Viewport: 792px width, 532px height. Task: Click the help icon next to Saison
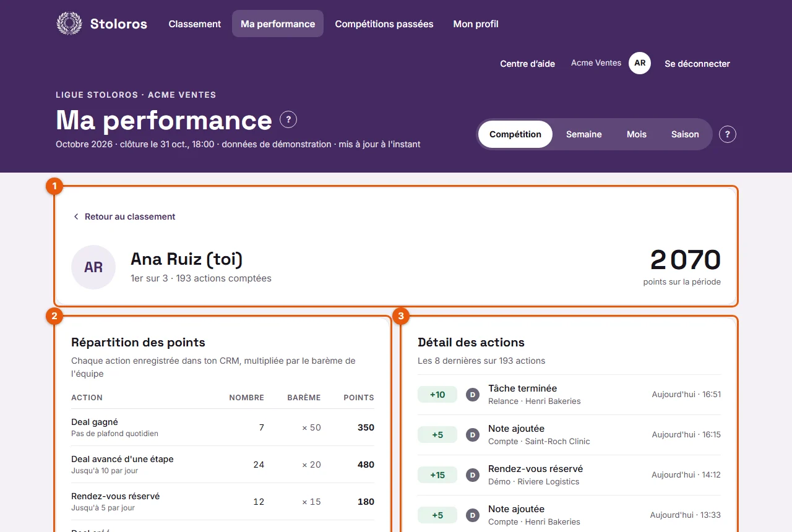728,134
